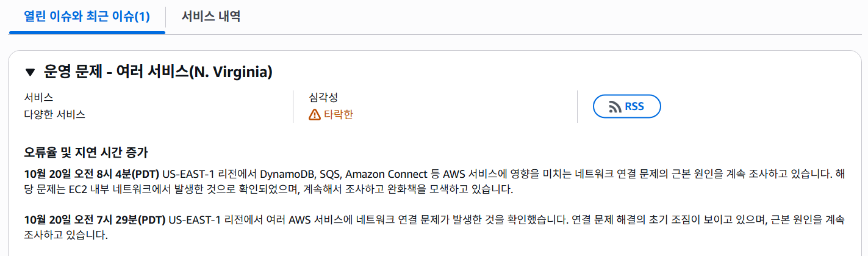Image resolution: width=868 pixels, height=256 pixels.
Task: Click the orange warning triangle icon
Action: [x=315, y=114]
